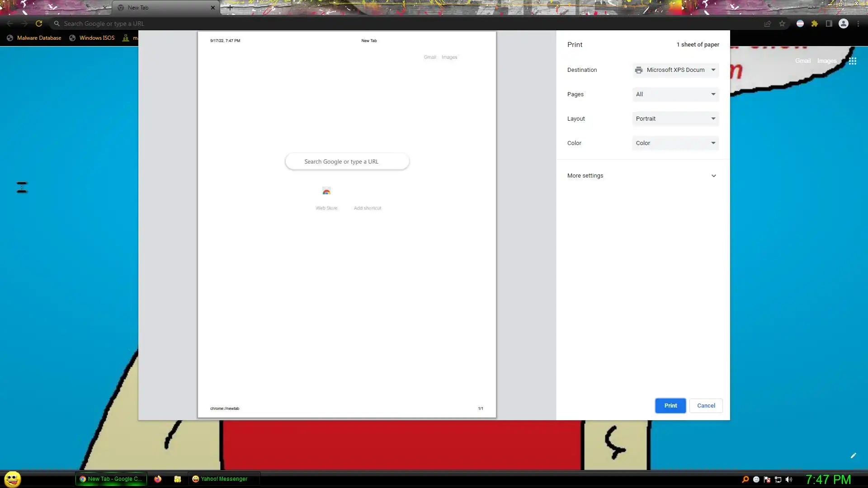
Task: Open the Google apps grid icon
Action: [852, 61]
